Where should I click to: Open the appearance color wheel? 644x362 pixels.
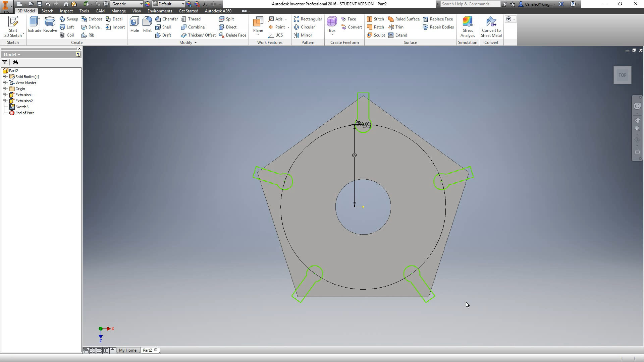pyautogui.click(x=148, y=4)
